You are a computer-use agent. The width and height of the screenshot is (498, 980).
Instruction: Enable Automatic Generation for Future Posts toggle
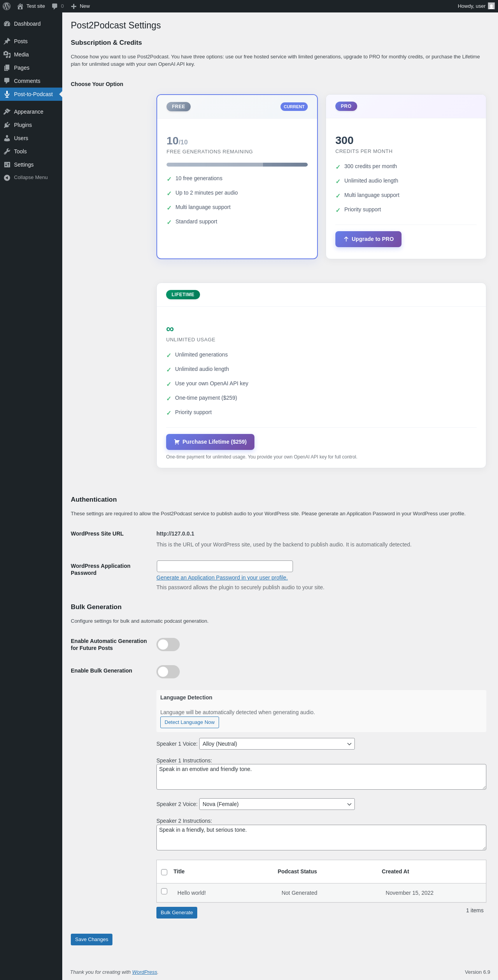click(x=168, y=645)
